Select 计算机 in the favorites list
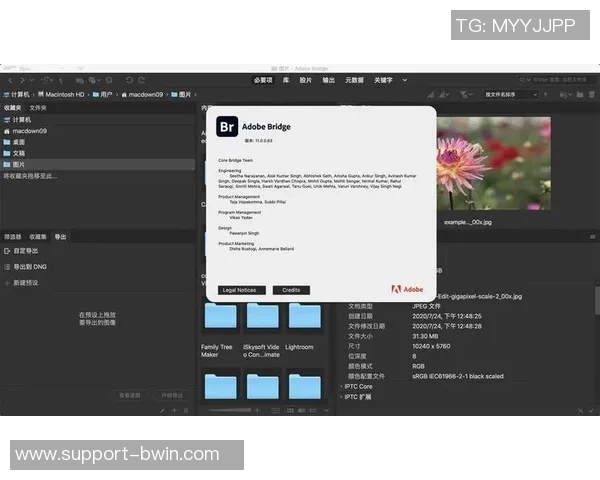Screen dimensions: 600x480 click(21, 119)
